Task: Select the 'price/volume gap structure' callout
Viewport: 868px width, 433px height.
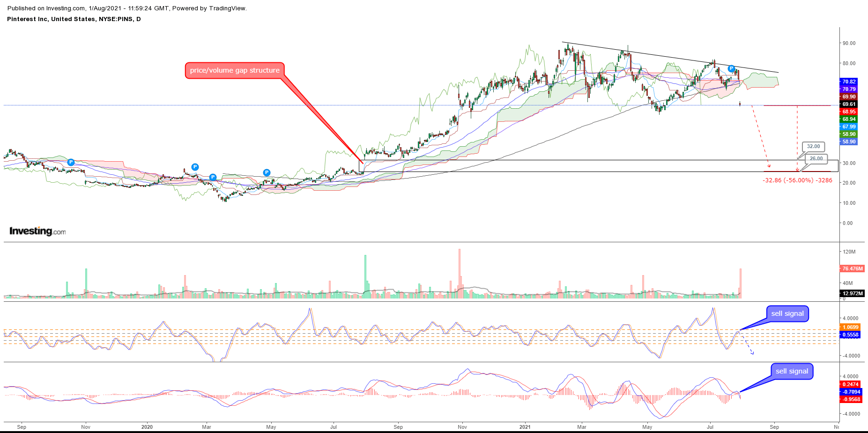Action: click(235, 70)
